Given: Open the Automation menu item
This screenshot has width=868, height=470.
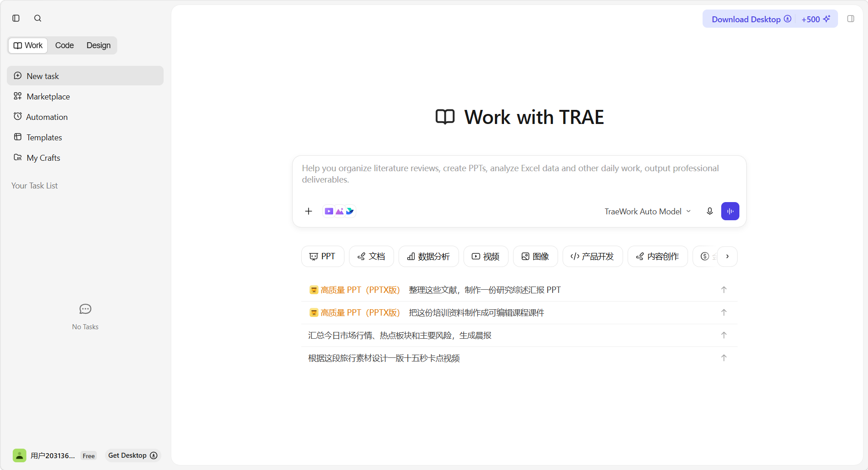Looking at the screenshot, I should coord(85,117).
